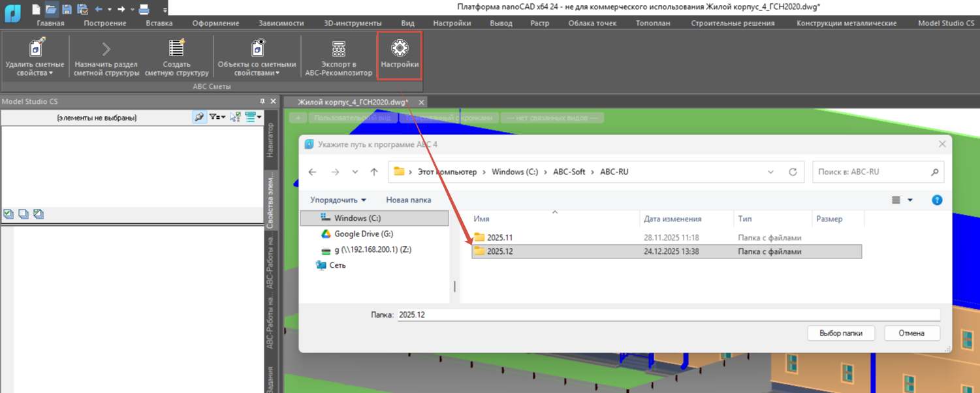Expand the address bar history dropdown
Viewport: 980px width, 393px height.
tap(770, 172)
